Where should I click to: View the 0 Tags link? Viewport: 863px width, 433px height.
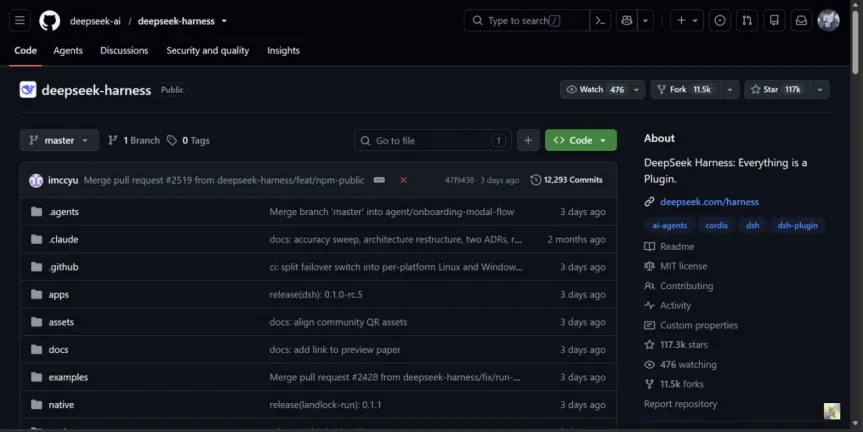point(189,140)
